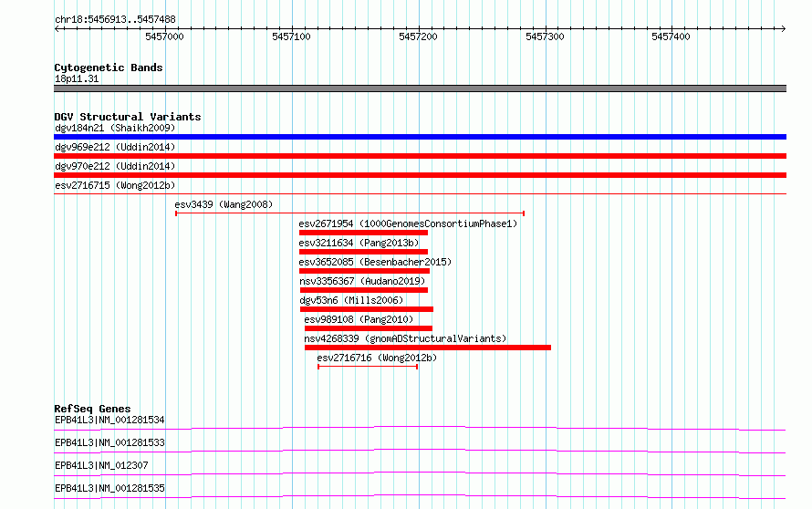Select the magenta NM_001281534 transcript line
Image resolution: width=812 pixels, height=509 pixels.
pos(420,428)
